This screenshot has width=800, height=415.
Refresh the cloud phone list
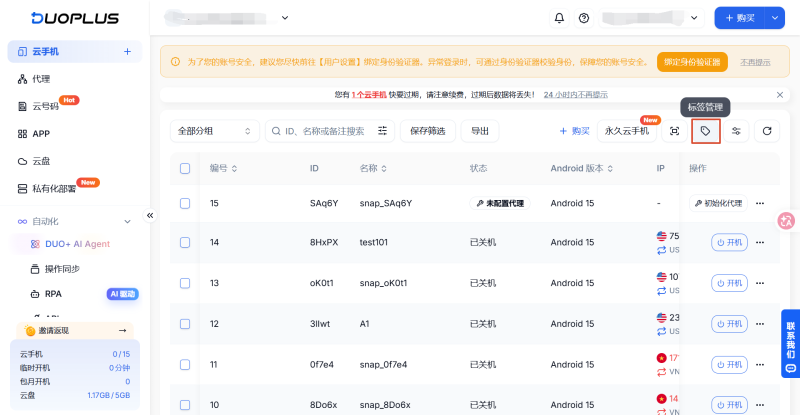coord(767,131)
